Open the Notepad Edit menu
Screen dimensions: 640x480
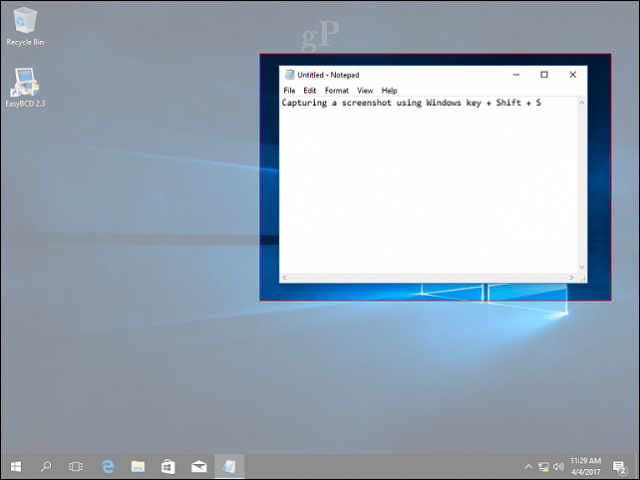tap(310, 91)
